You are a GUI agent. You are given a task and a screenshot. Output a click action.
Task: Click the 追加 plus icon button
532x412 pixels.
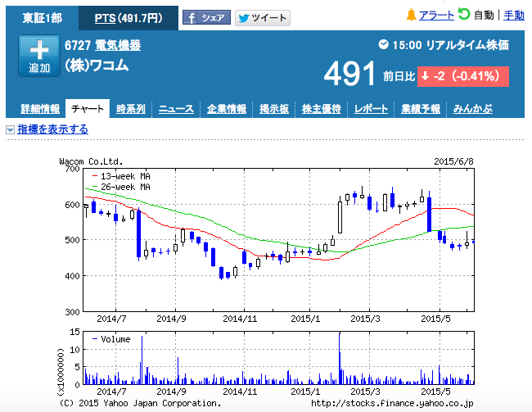[x=39, y=56]
